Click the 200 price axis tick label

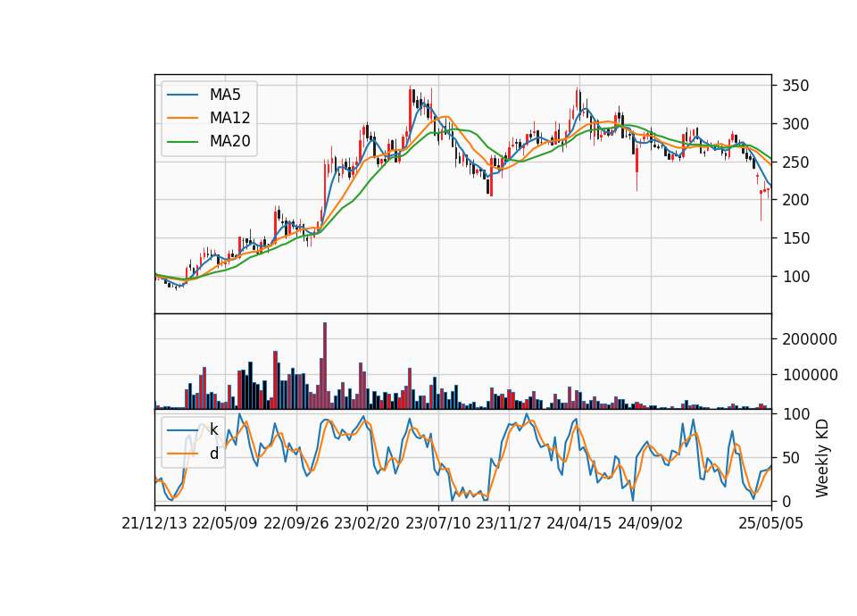[795, 200]
